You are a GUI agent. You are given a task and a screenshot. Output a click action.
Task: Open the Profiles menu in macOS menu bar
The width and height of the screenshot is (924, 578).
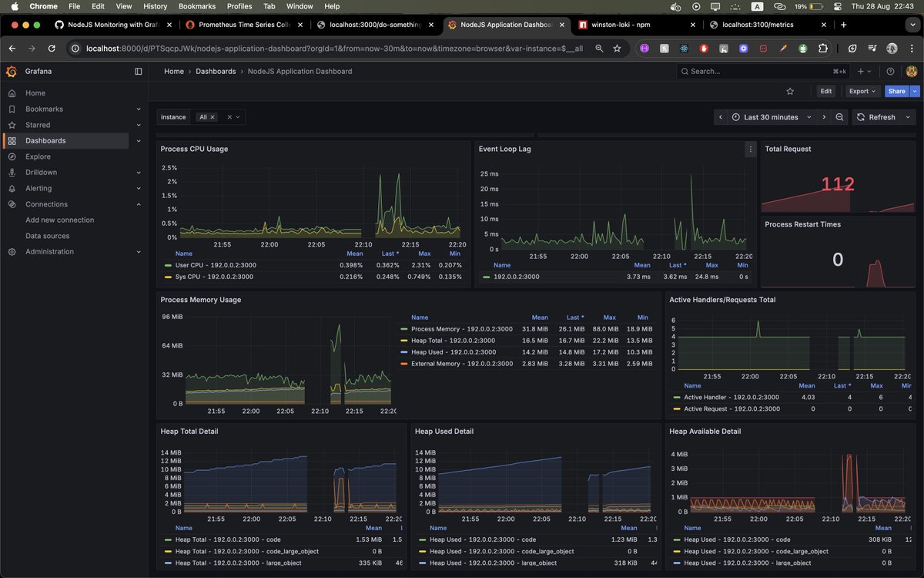point(239,6)
